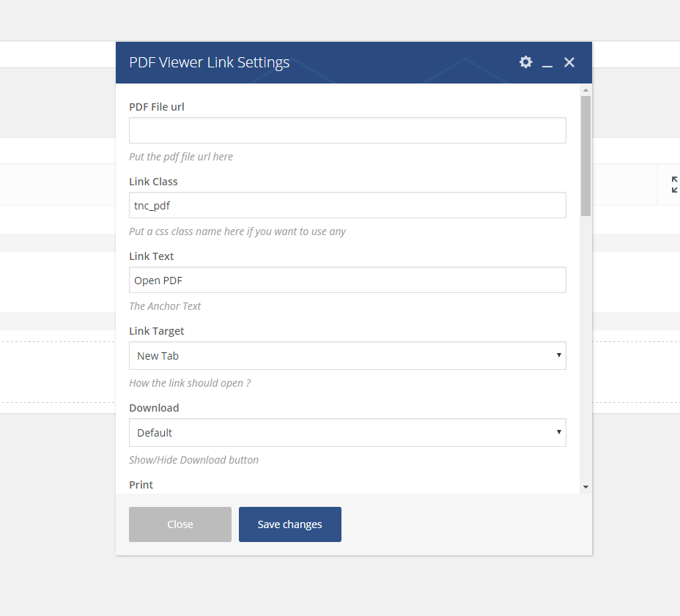Click the scrollbar up arrow
680x616 pixels.
click(585, 90)
